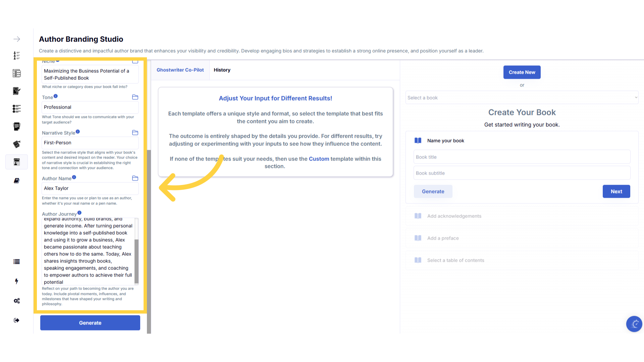The height and width of the screenshot is (362, 644).
Task: Open the Select a book dropdown
Action: pyautogui.click(x=522, y=98)
